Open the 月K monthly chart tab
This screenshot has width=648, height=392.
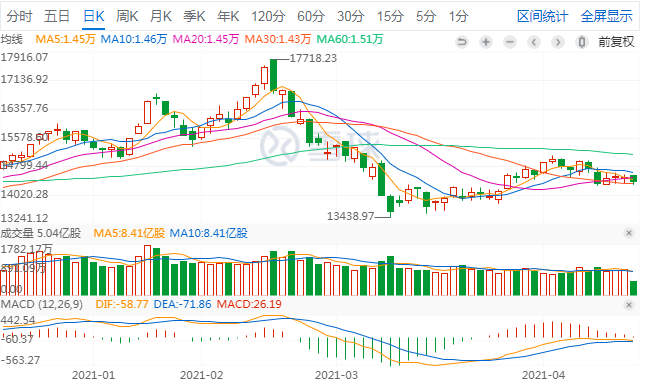pos(160,16)
